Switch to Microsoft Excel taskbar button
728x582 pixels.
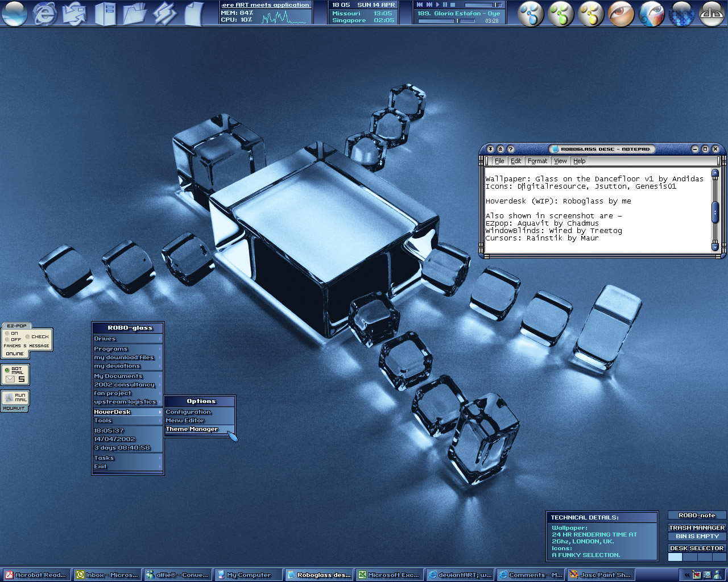click(390, 575)
